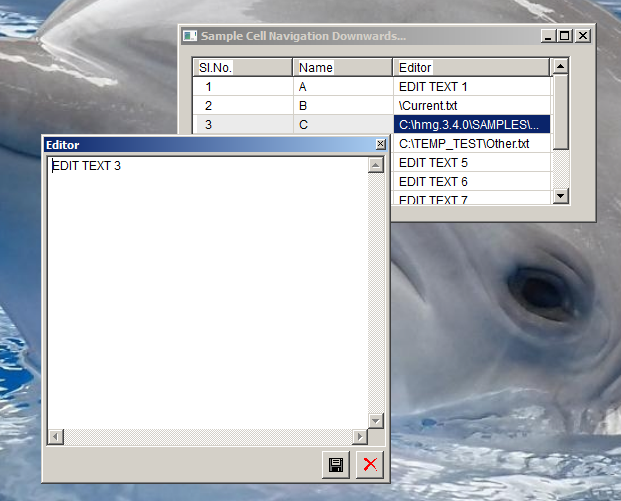Select the EDIT TEXT 6 cell
The image size is (621, 501).
(x=472, y=181)
